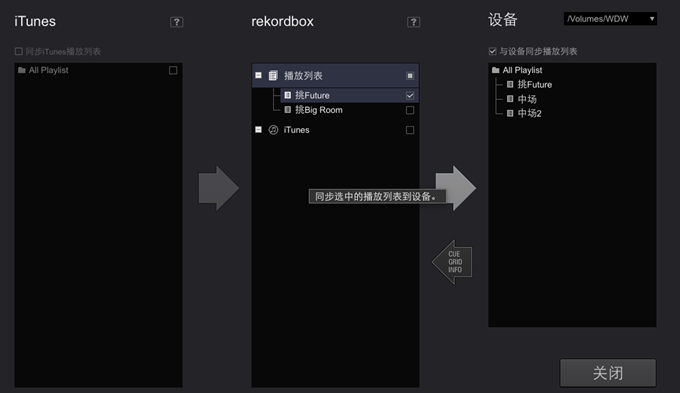Screen dimensions: 680x393
Task: Click the All Playlist folder icon under 设备
Action: (x=496, y=70)
